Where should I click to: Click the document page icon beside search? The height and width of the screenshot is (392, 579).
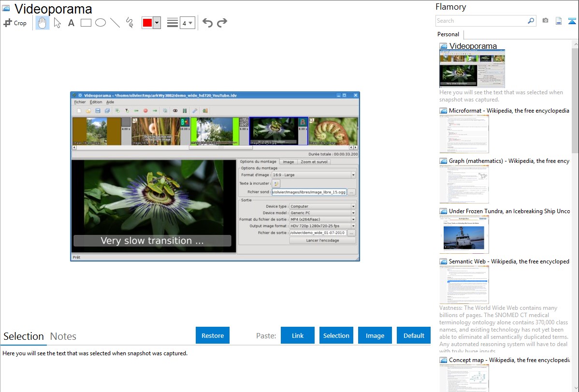click(x=559, y=21)
